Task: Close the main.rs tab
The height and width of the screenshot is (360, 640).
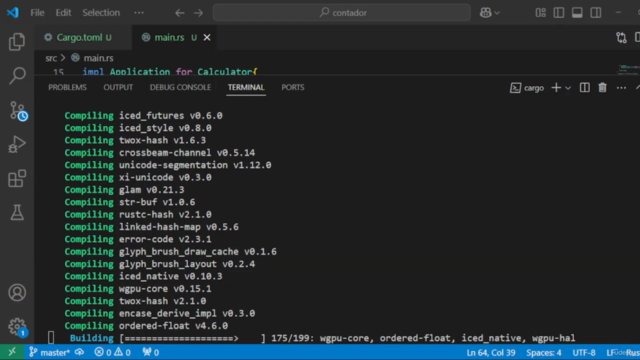Action: pos(207,38)
